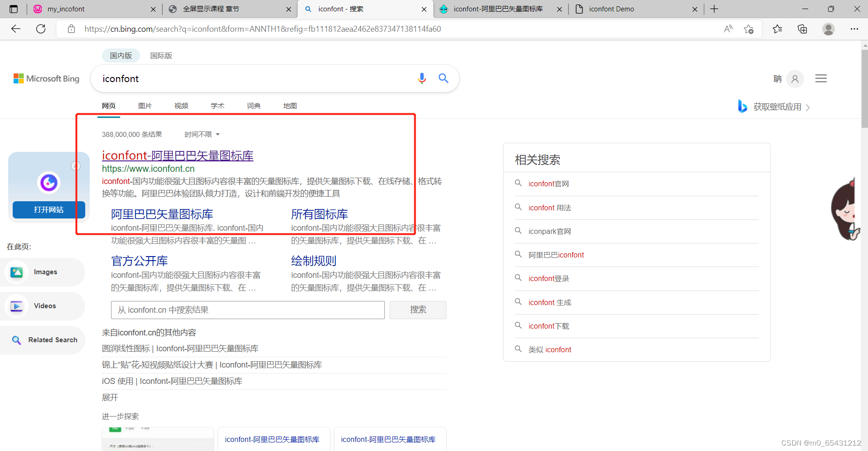Click the page vertical scrollbar thumb

point(864,88)
